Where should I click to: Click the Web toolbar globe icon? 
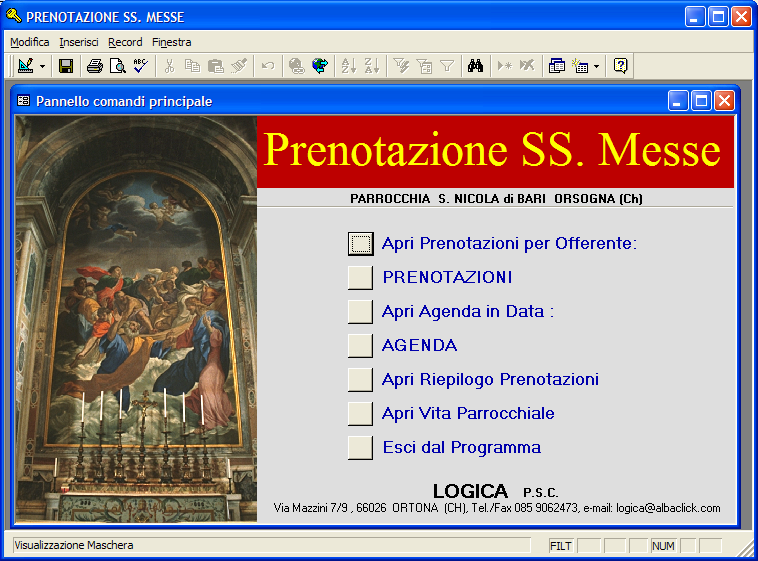pos(320,65)
